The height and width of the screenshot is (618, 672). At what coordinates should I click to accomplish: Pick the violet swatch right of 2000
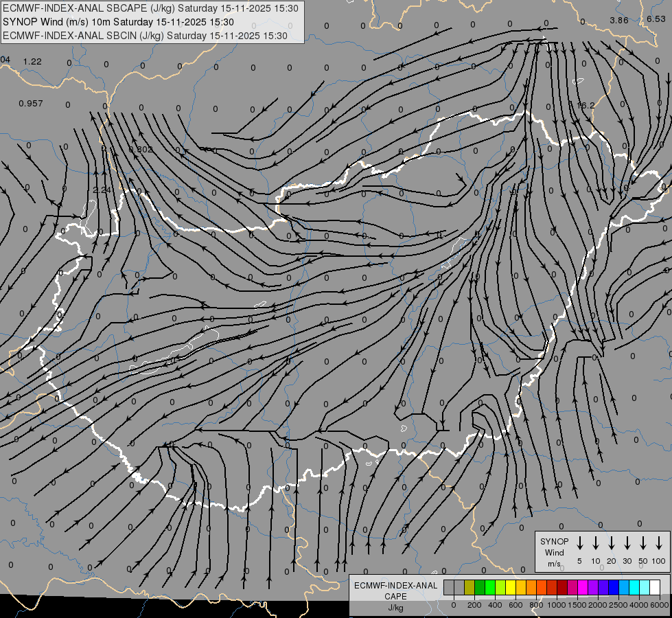pyautogui.click(x=604, y=588)
